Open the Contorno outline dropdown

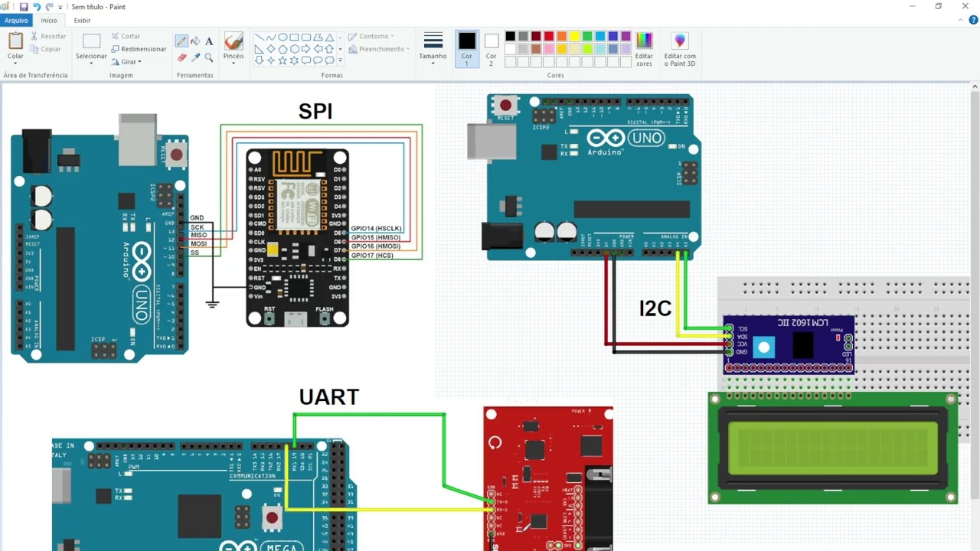pyautogui.click(x=371, y=36)
